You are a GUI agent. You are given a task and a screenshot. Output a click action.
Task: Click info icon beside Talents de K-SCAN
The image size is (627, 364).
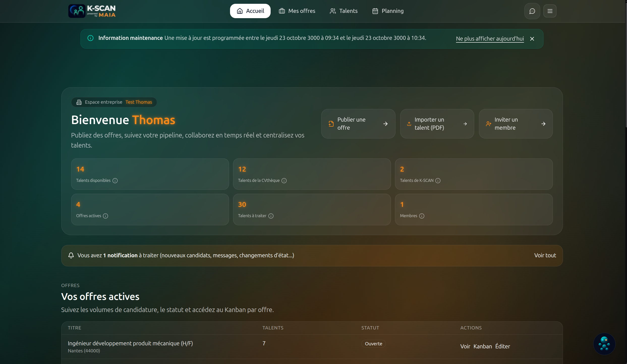click(x=438, y=181)
